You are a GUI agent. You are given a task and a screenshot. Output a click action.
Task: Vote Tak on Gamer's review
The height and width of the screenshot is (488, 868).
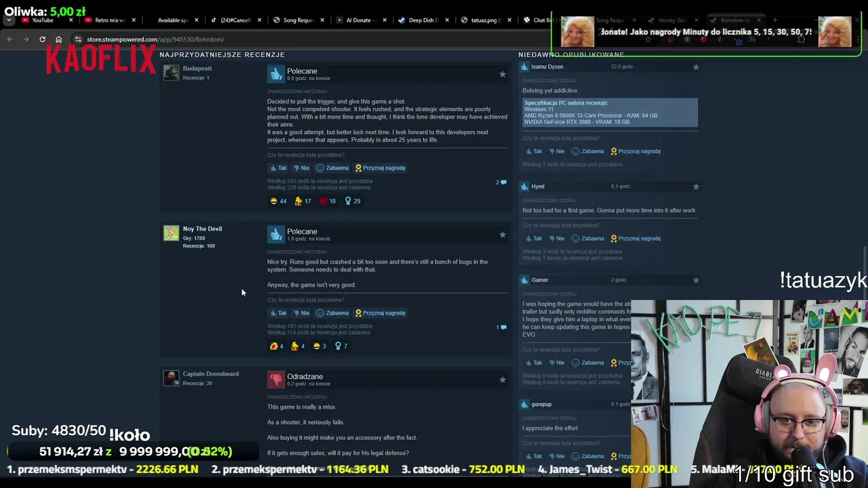coord(533,363)
